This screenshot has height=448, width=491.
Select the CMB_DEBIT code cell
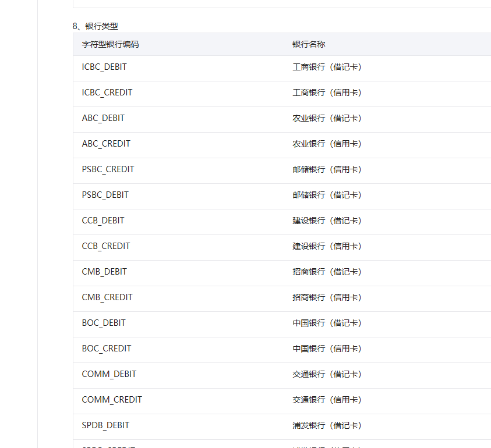(104, 272)
